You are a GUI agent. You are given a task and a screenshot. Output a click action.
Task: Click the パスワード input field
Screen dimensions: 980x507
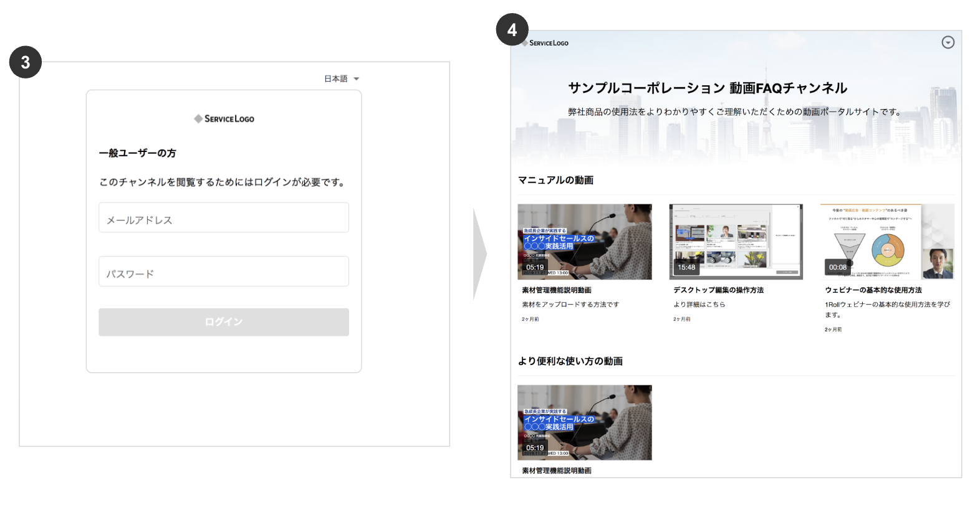[x=224, y=272]
